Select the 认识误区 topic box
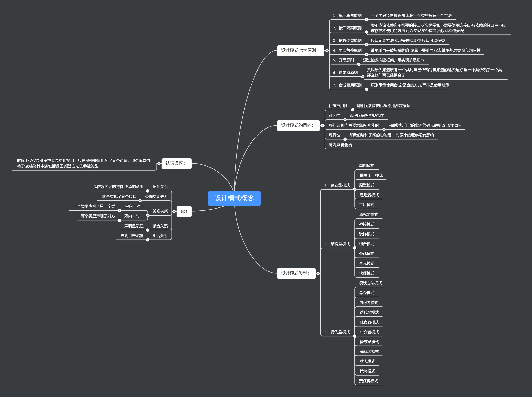Image resolution: width=532 pixels, height=397 pixels. click(176, 163)
